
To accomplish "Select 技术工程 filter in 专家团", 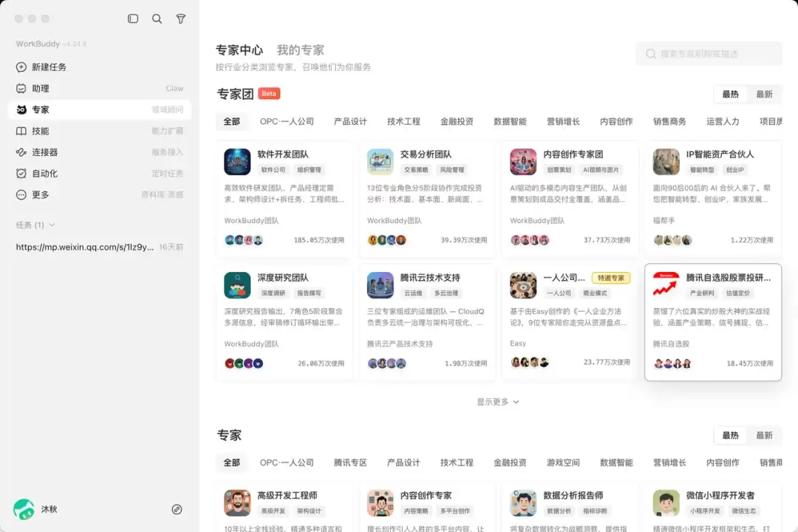I will [x=403, y=122].
